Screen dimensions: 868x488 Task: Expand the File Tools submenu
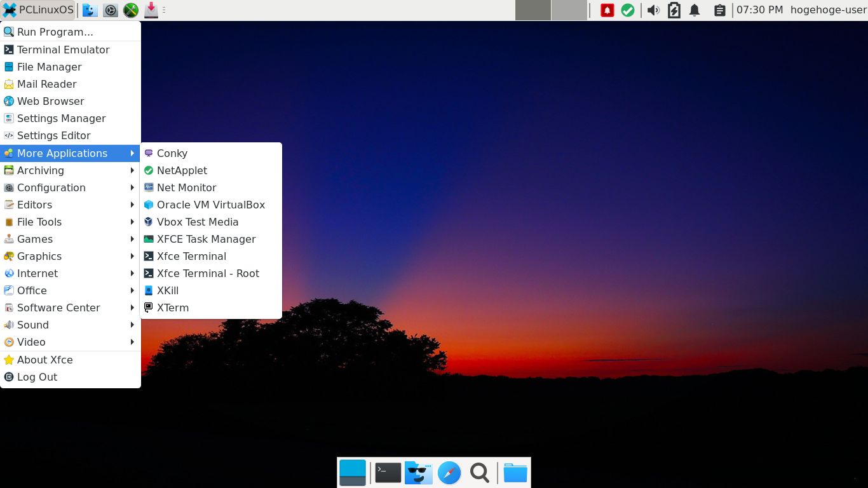pyautogui.click(x=71, y=222)
